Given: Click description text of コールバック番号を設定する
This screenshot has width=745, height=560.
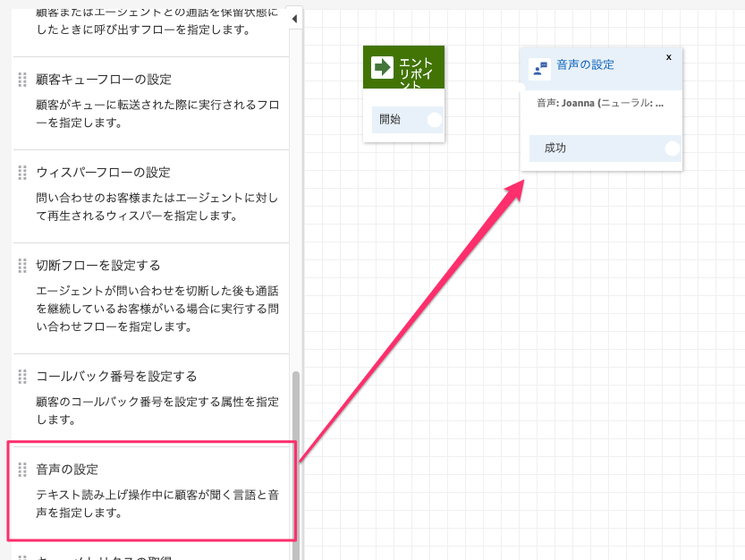Looking at the screenshot, I should (x=157, y=411).
